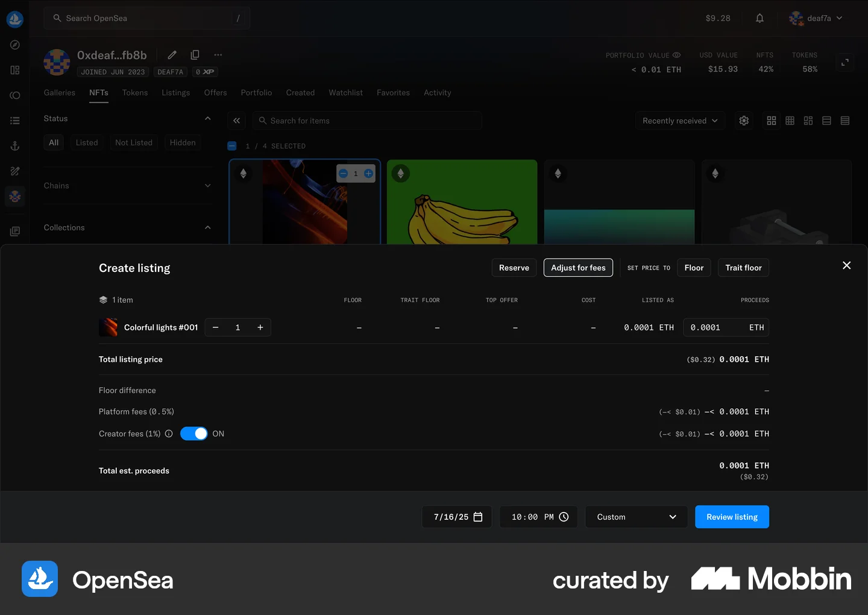Set price to Floor
Screen dimensions: 868x615
pyautogui.click(x=694, y=268)
